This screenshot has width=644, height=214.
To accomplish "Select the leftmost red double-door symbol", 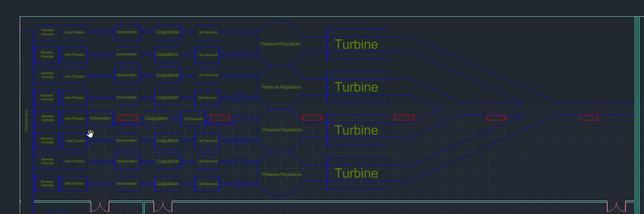I will 100,207.
